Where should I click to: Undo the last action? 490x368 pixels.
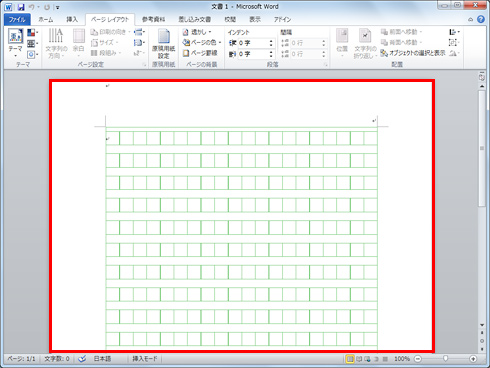pyautogui.click(x=32, y=7)
